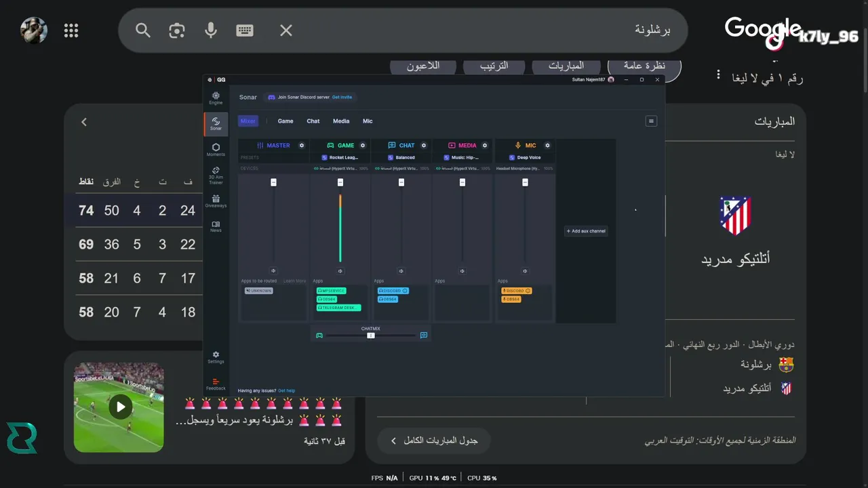868x488 pixels.
Task: Click the Sultan Najem187 profile avatar
Action: coord(611,79)
